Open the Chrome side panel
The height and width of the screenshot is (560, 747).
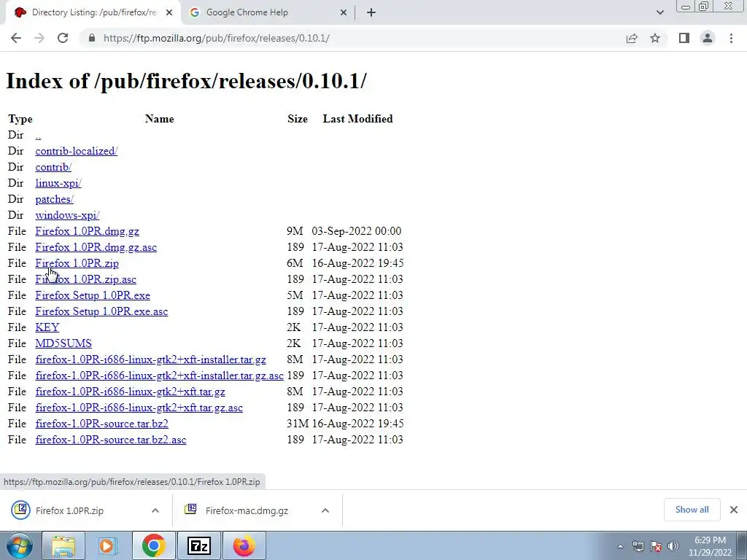pyautogui.click(x=684, y=38)
